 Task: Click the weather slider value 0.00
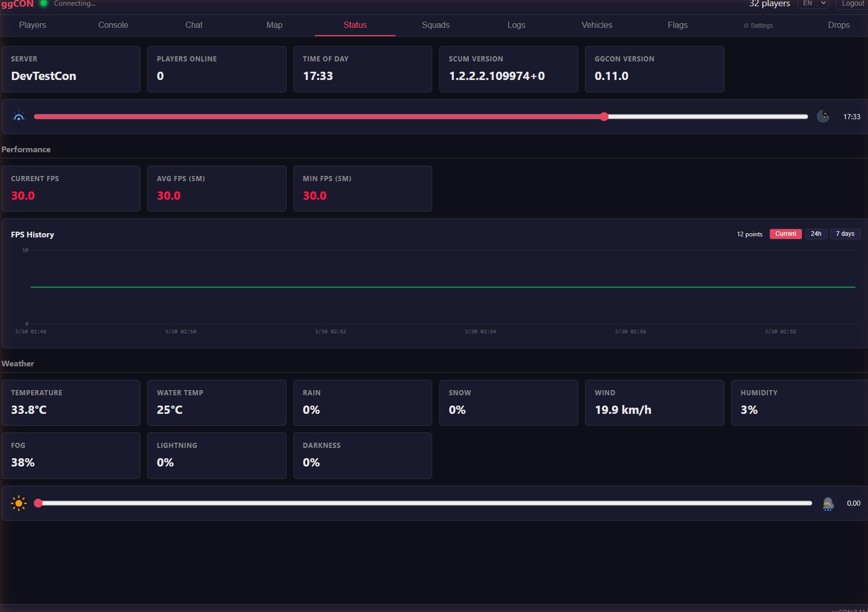[x=854, y=503]
